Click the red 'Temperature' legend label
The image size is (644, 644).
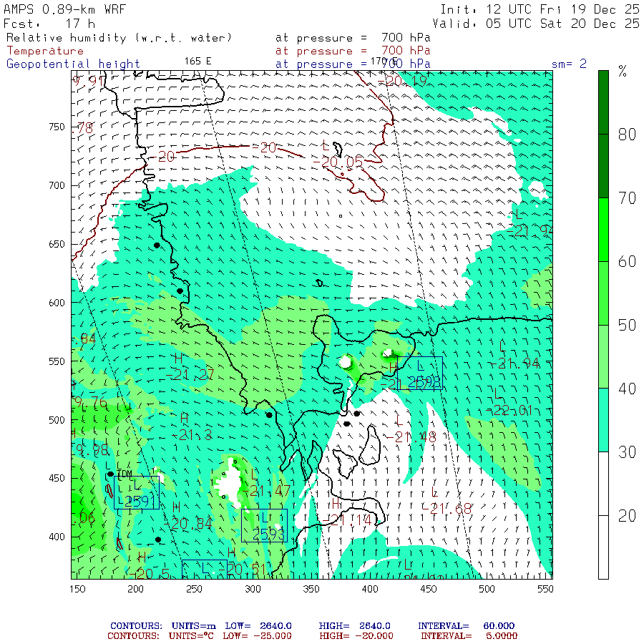click(45, 51)
